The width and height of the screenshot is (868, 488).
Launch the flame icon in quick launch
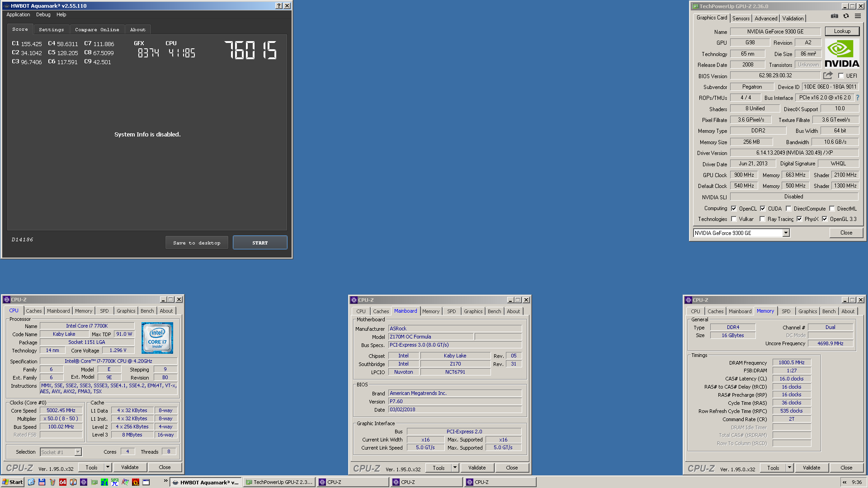click(136, 482)
